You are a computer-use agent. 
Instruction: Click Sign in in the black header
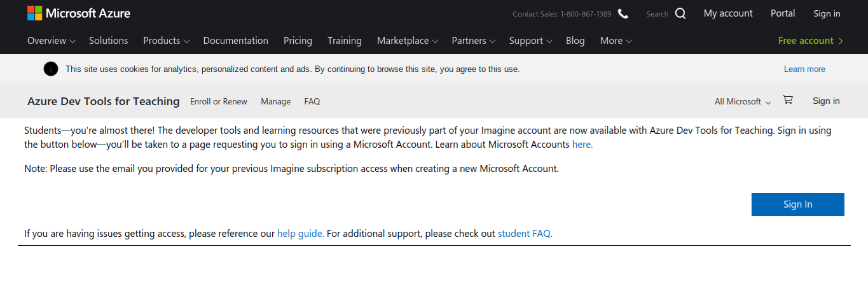[x=827, y=13]
